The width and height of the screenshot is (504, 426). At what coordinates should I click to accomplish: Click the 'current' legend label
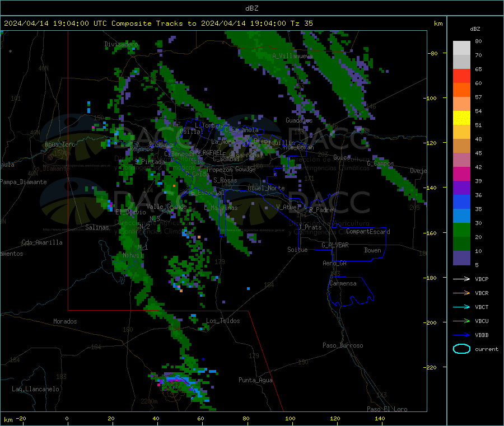click(487, 349)
